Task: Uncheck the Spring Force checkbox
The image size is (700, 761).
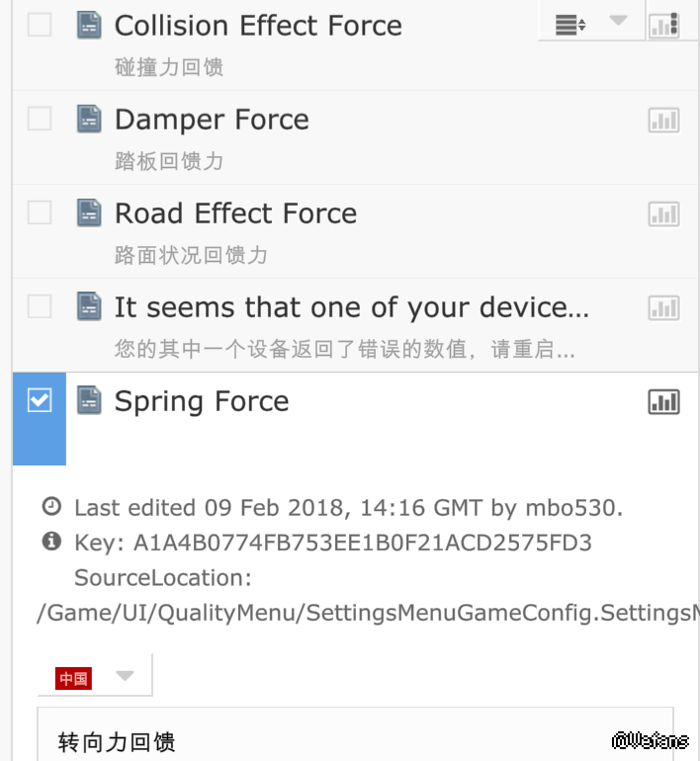Action: click(x=40, y=400)
